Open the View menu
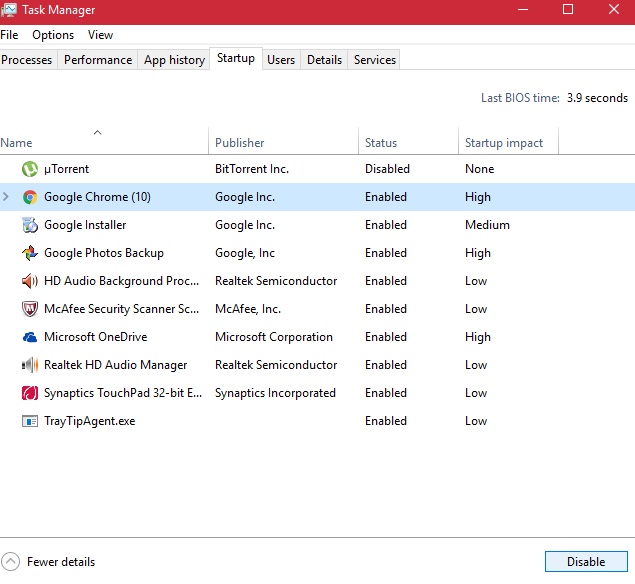Viewport: 635px width, 584px height. (100, 35)
